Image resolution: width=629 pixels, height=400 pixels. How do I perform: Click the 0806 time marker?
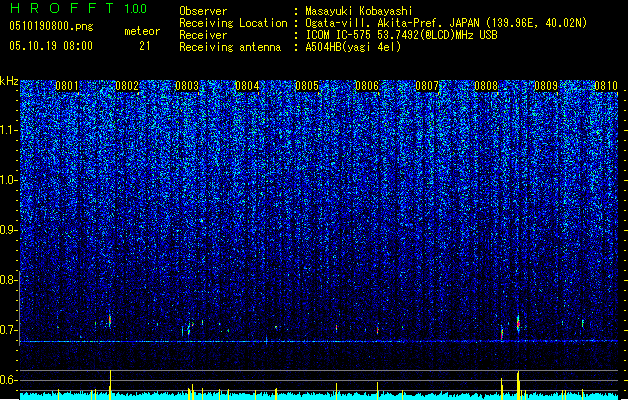point(367,86)
